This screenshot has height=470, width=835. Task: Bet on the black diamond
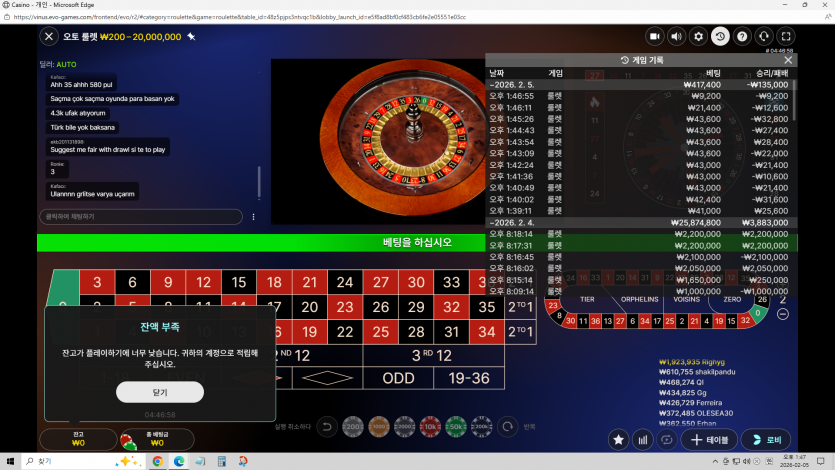coord(327,378)
